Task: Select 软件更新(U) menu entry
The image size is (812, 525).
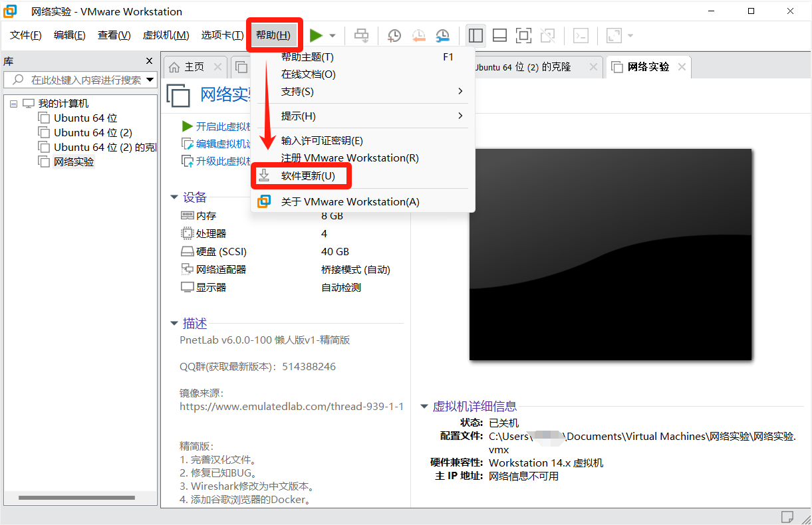Action: coord(308,176)
